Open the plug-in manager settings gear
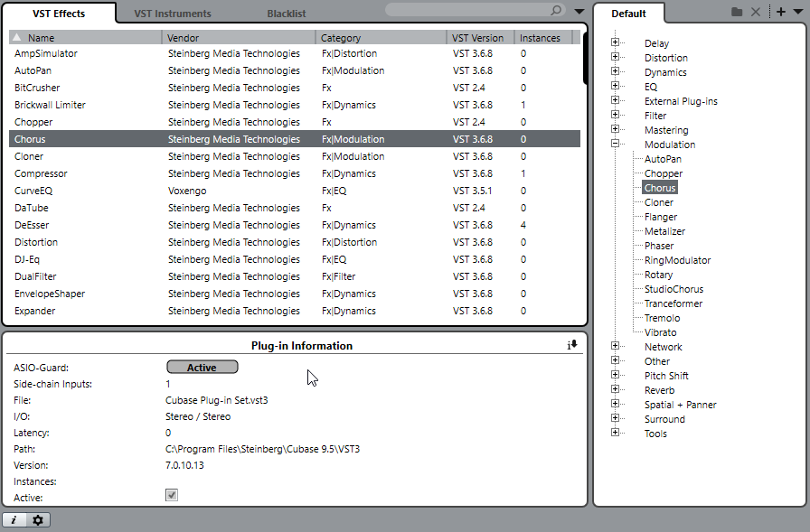 (x=38, y=520)
